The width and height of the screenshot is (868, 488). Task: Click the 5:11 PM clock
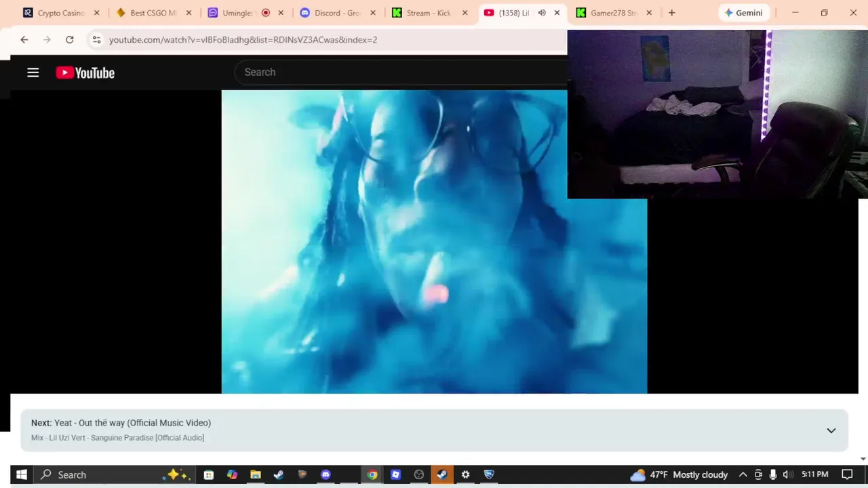(x=814, y=474)
